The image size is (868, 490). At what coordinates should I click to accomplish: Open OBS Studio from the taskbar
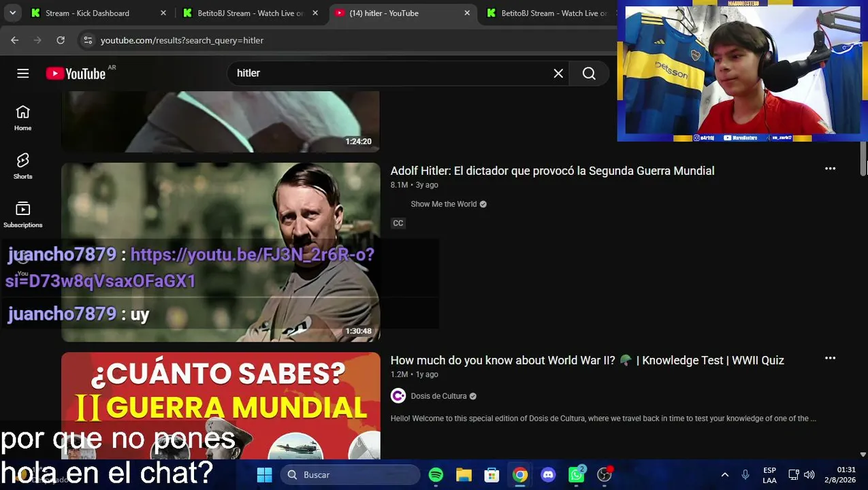click(605, 475)
